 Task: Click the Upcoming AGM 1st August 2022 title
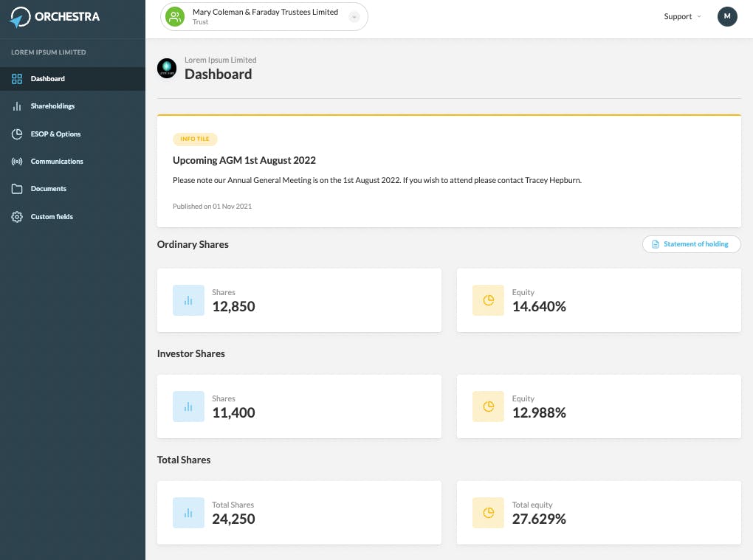pos(244,160)
